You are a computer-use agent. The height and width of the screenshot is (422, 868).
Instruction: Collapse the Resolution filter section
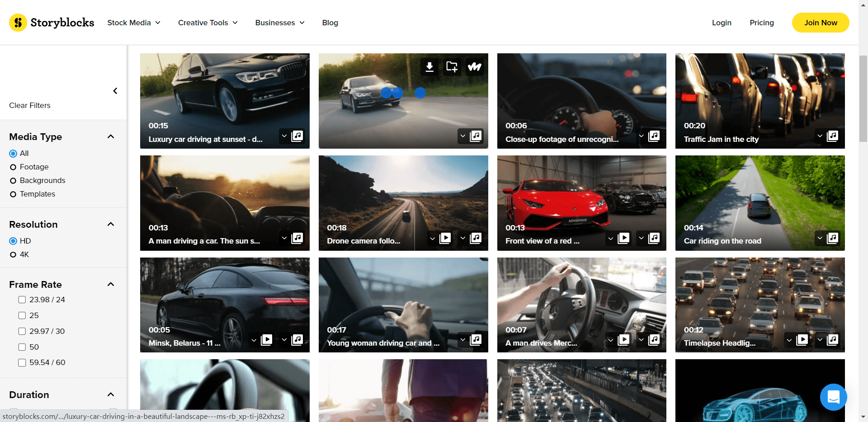tap(111, 224)
